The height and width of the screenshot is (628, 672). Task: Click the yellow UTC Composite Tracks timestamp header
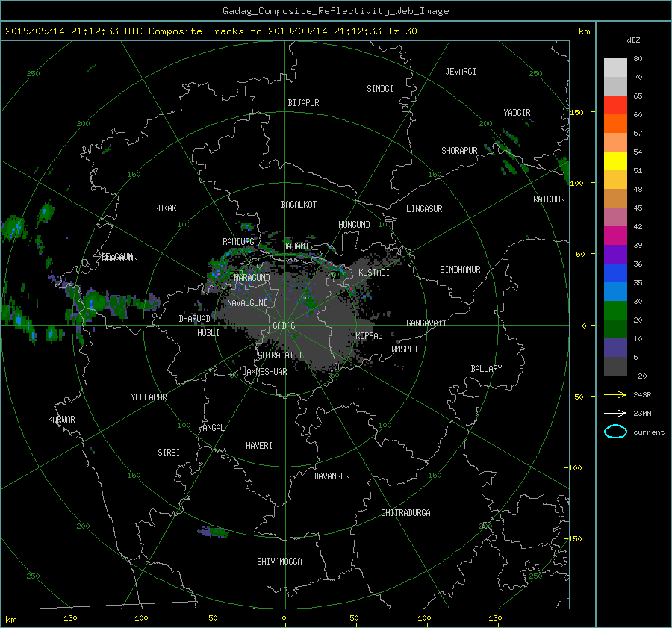pyautogui.click(x=211, y=31)
